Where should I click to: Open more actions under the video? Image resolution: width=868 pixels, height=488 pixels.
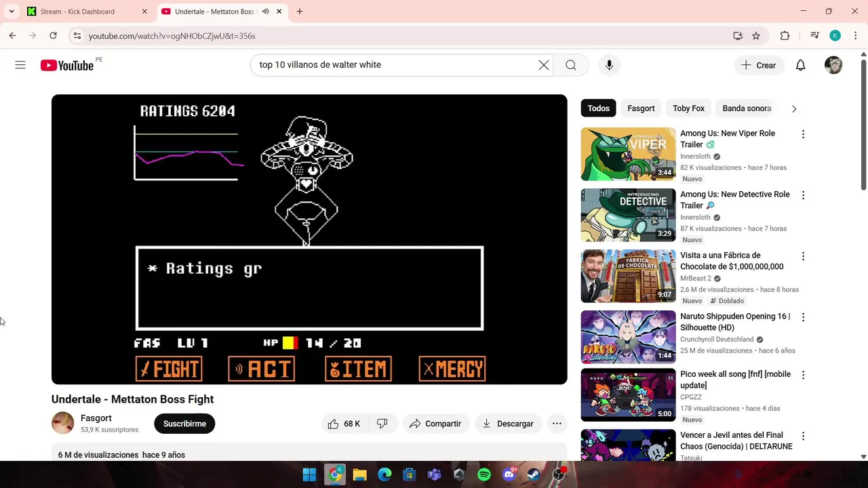[x=557, y=424]
